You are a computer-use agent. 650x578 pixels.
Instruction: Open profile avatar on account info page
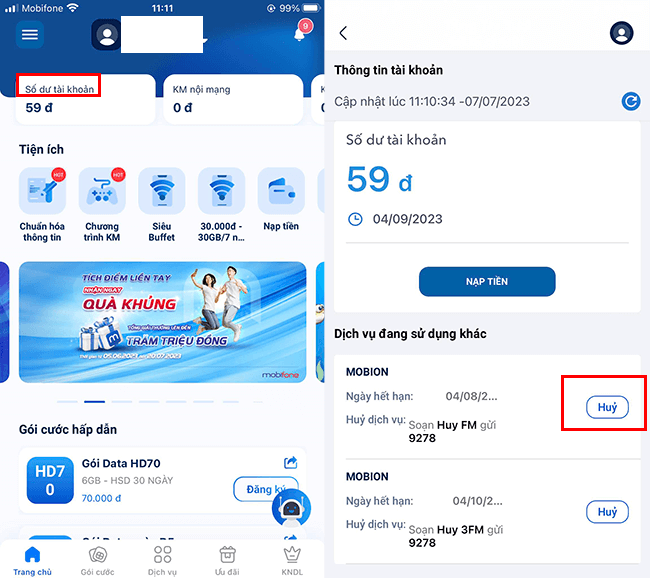621,33
